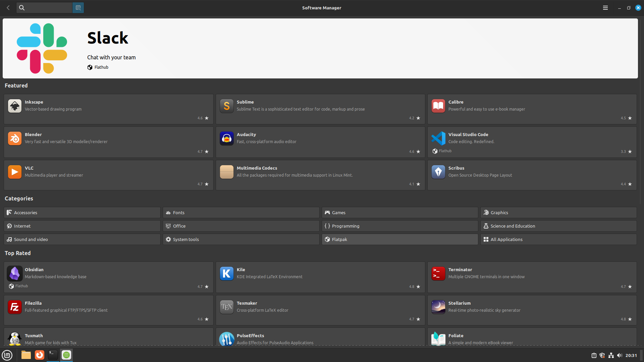Open the Calibre book icon
The image size is (644, 362).
(x=438, y=106)
